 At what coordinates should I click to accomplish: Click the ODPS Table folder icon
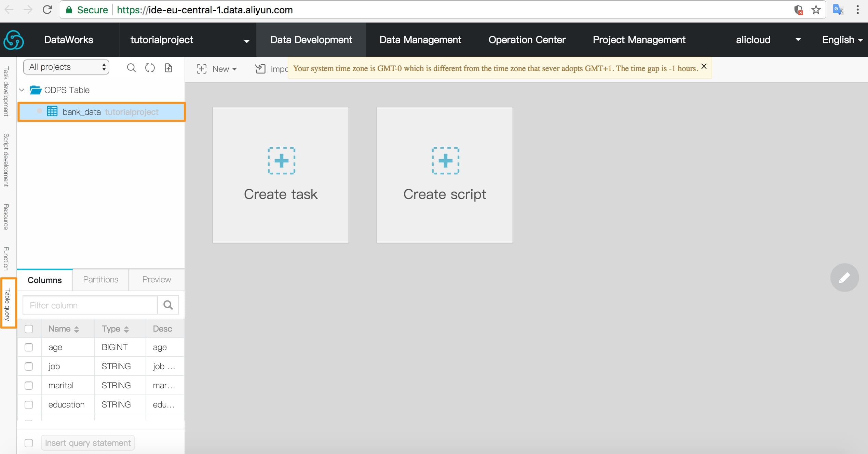click(36, 90)
